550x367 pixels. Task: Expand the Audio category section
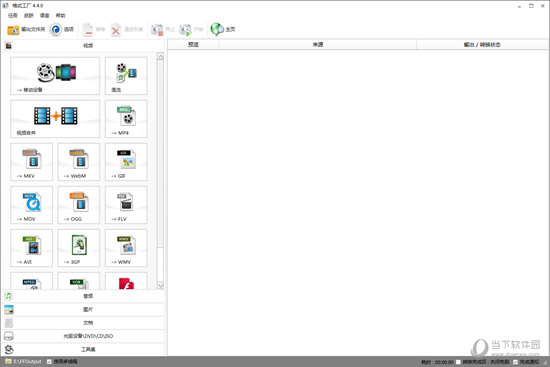pyautogui.click(x=84, y=296)
